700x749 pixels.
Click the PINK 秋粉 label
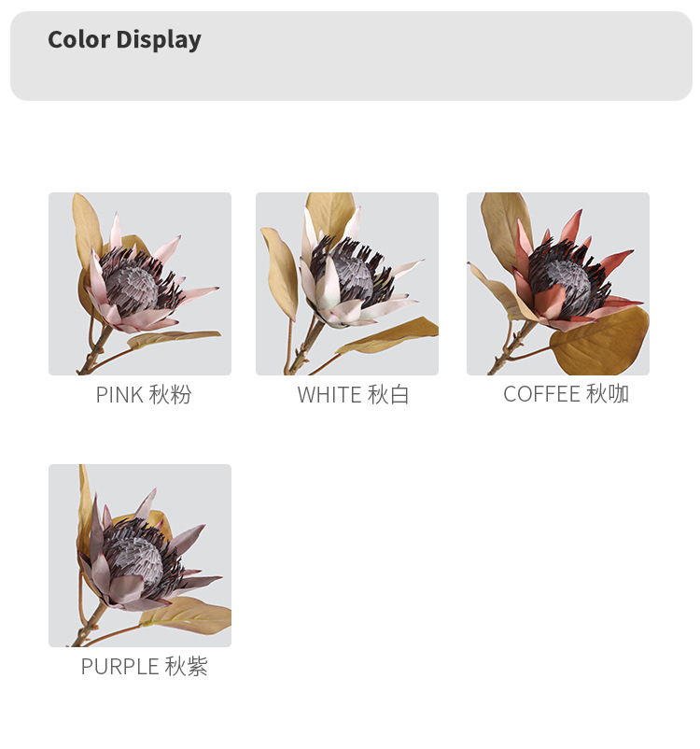click(144, 395)
